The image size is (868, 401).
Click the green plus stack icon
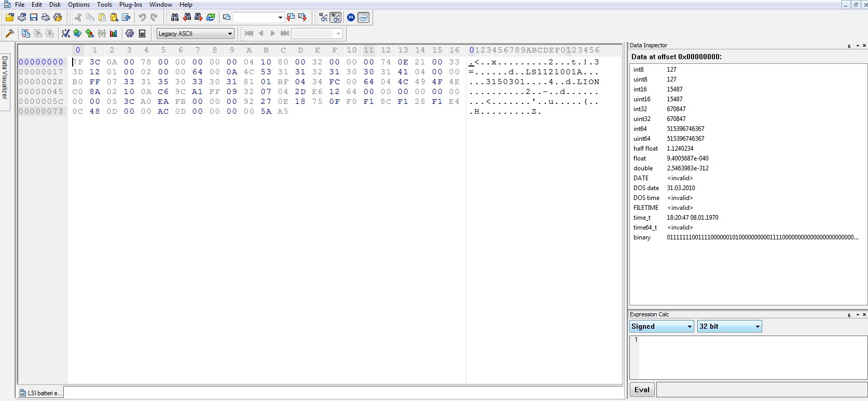78,34
